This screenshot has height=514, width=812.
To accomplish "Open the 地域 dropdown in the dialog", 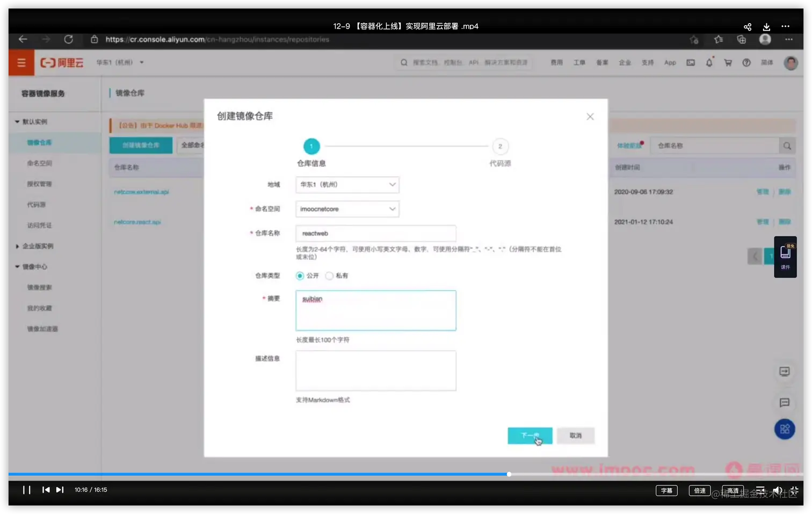I will coord(347,185).
